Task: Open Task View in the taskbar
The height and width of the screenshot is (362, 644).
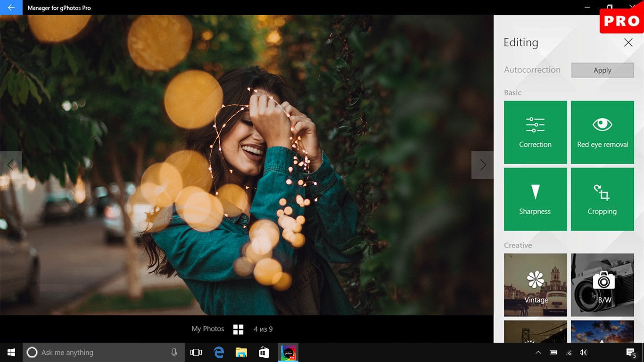Action: [x=196, y=353]
